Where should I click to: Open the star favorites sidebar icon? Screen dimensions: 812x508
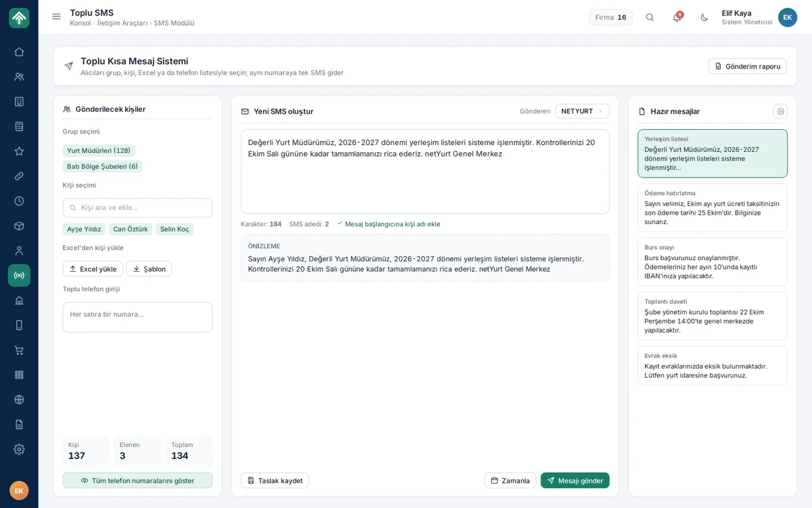click(x=19, y=151)
